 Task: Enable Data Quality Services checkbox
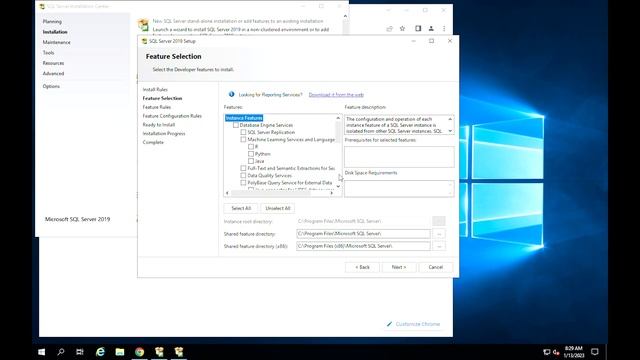[x=243, y=176]
